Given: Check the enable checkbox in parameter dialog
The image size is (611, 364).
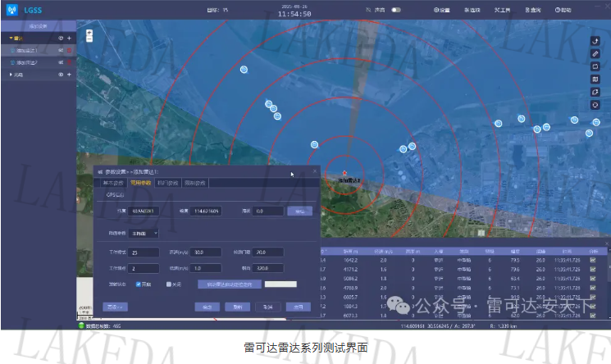Looking at the screenshot, I should click(139, 284).
